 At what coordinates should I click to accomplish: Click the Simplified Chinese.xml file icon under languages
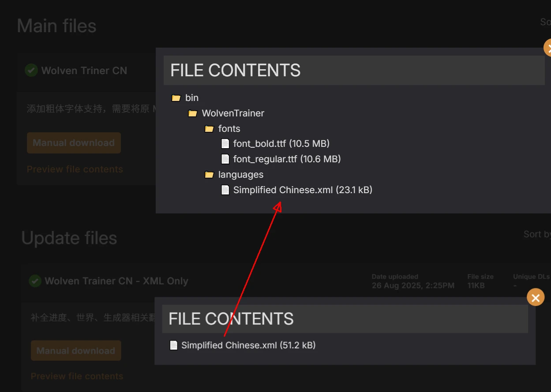pos(225,190)
